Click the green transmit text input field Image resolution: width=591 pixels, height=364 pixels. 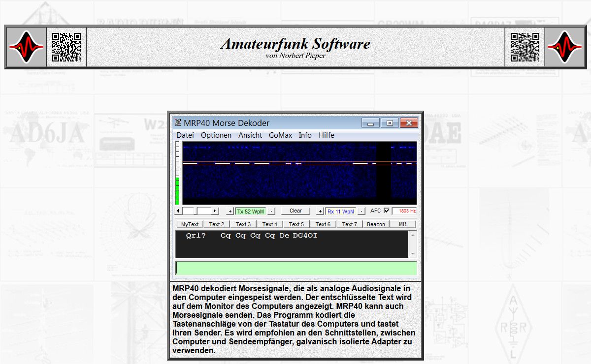296,268
